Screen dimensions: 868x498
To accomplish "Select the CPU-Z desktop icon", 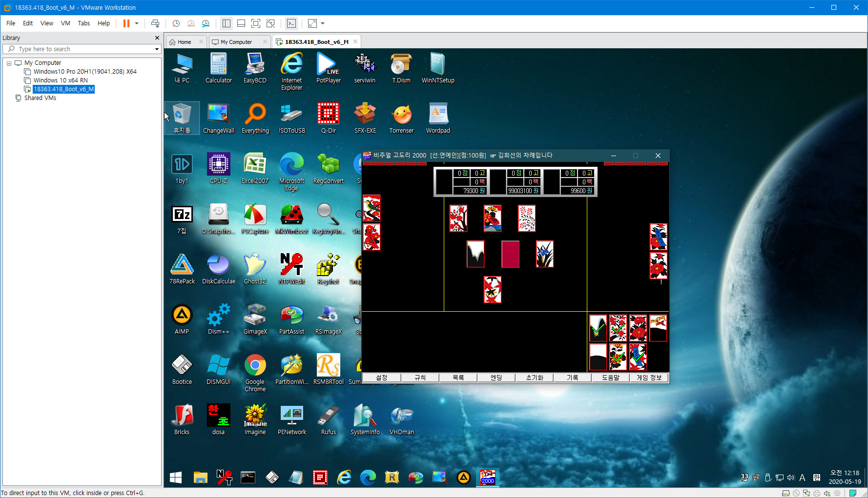I will click(218, 169).
